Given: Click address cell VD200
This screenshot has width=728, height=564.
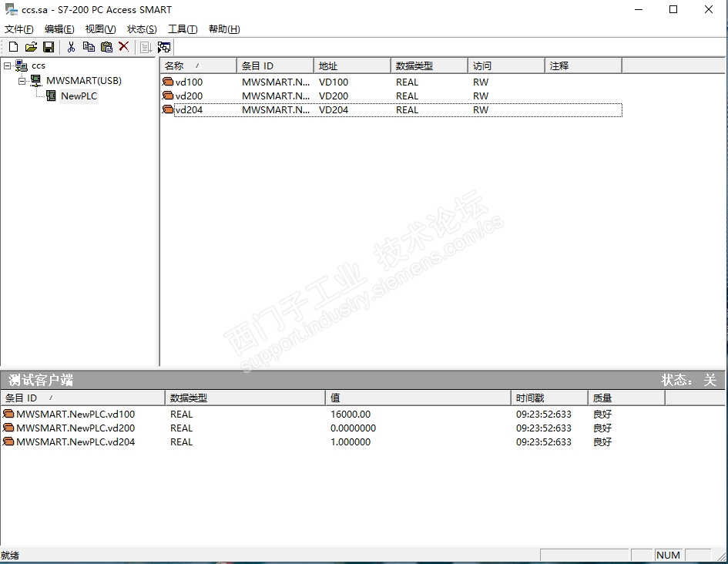Looking at the screenshot, I should pyautogui.click(x=334, y=96).
